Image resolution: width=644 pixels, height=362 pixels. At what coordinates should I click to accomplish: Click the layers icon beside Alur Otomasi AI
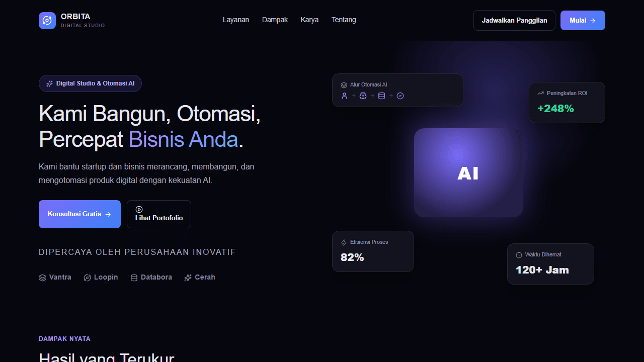pos(344,85)
